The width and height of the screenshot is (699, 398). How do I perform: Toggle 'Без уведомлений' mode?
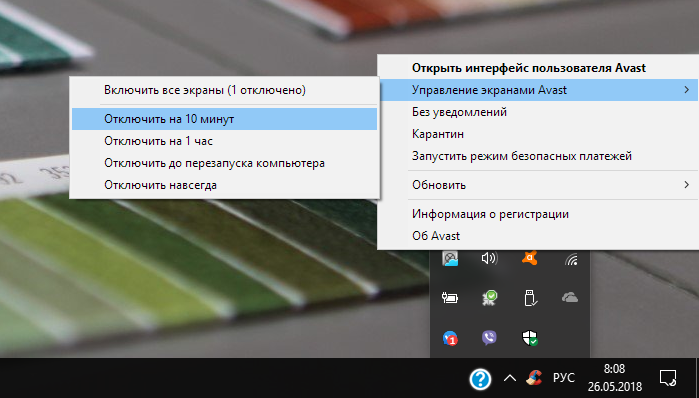(x=459, y=112)
